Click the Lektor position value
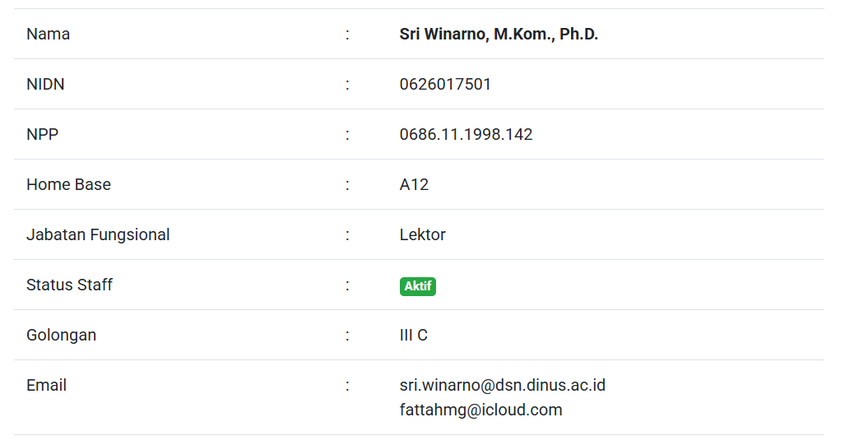Image resolution: width=868 pixels, height=445 pixels. click(422, 235)
